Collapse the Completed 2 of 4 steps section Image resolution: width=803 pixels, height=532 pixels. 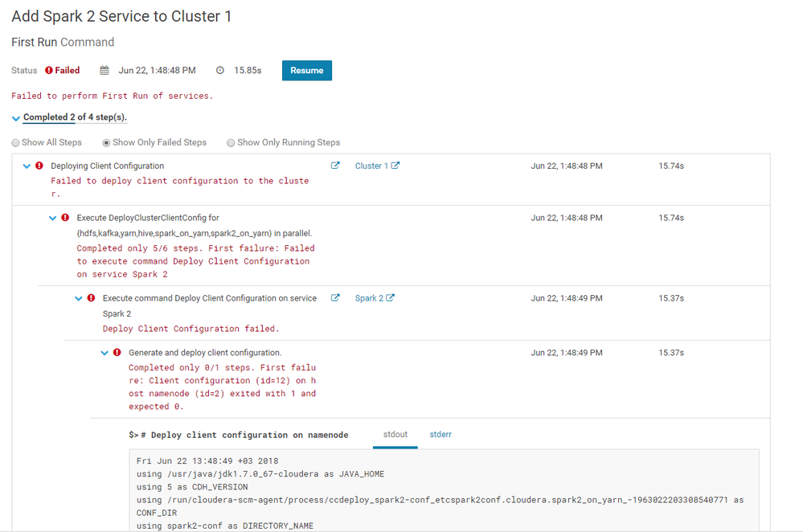point(16,118)
